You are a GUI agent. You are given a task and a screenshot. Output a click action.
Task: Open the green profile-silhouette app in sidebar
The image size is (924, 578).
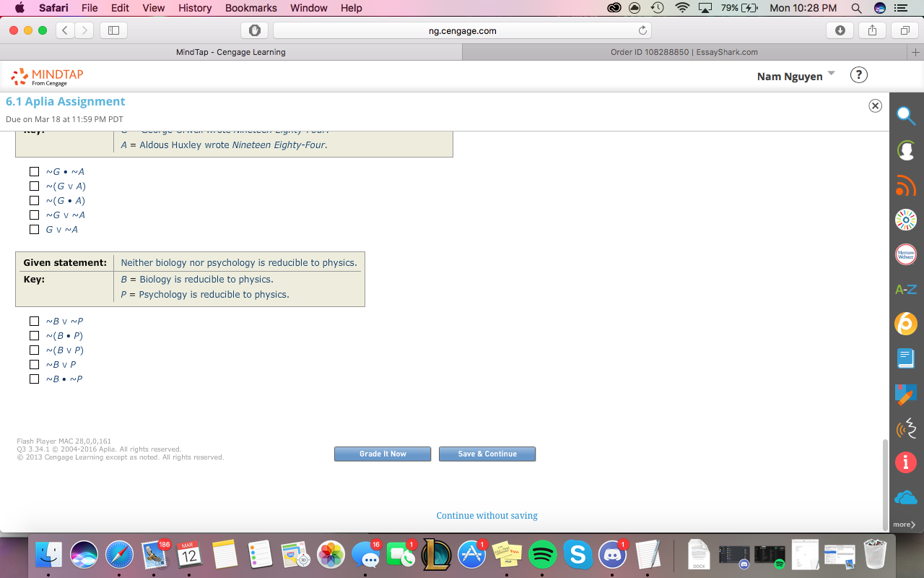click(906, 150)
